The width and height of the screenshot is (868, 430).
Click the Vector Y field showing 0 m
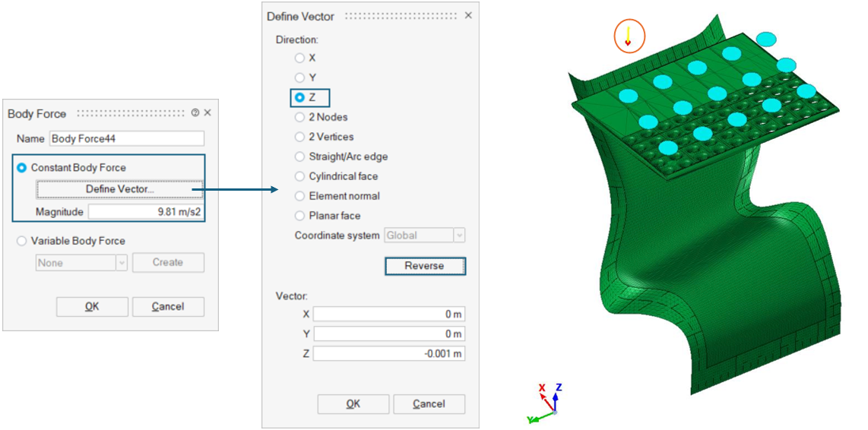point(388,334)
